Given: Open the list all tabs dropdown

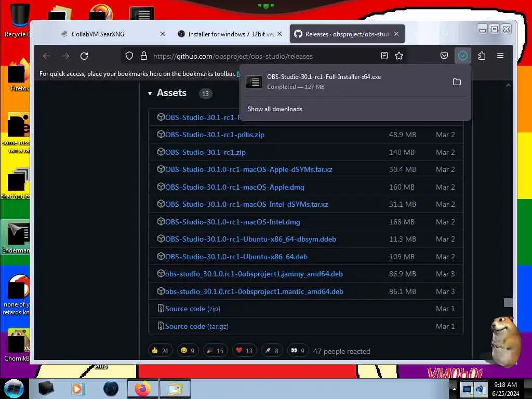Looking at the screenshot, I should 445,34.
